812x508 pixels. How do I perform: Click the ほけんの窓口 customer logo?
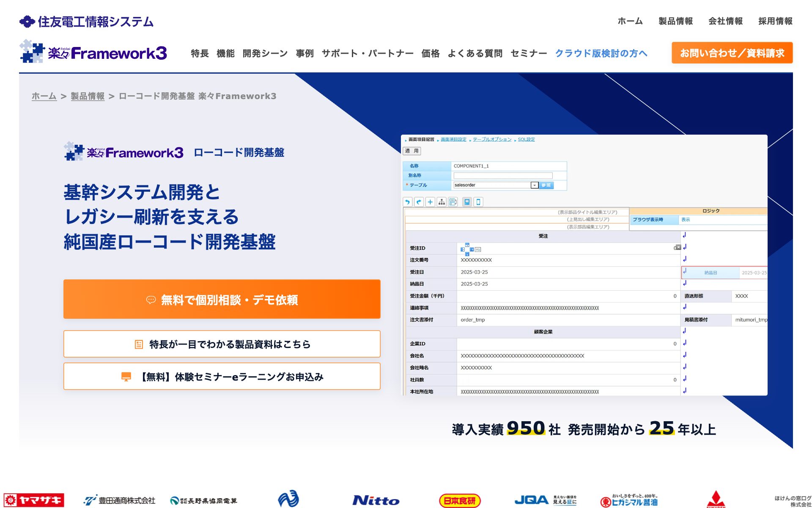pos(793,501)
